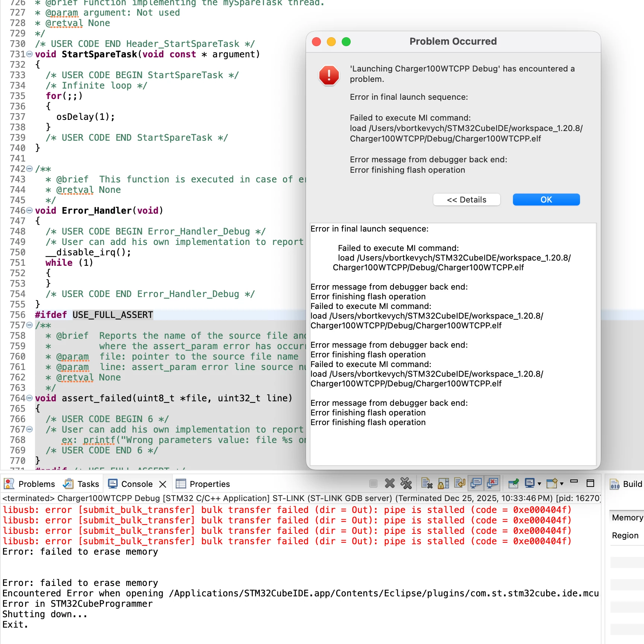
Task: Toggle Scroll Lock in console
Action: click(443, 484)
